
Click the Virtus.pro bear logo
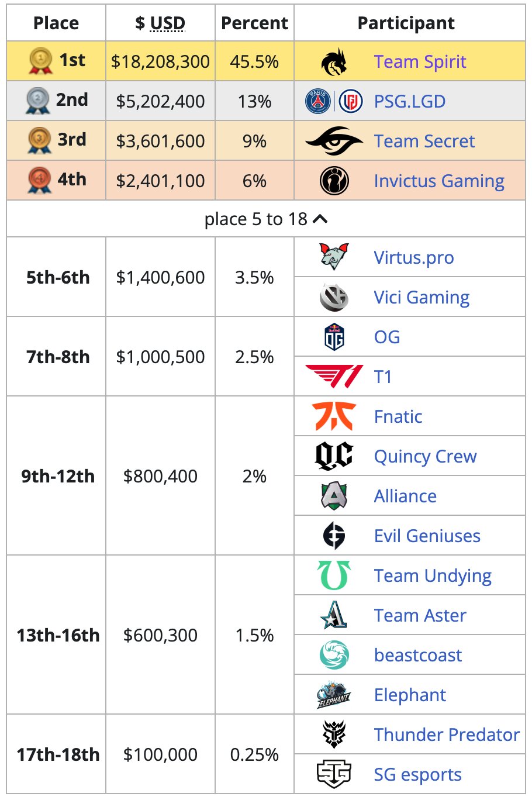(x=334, y=257)
